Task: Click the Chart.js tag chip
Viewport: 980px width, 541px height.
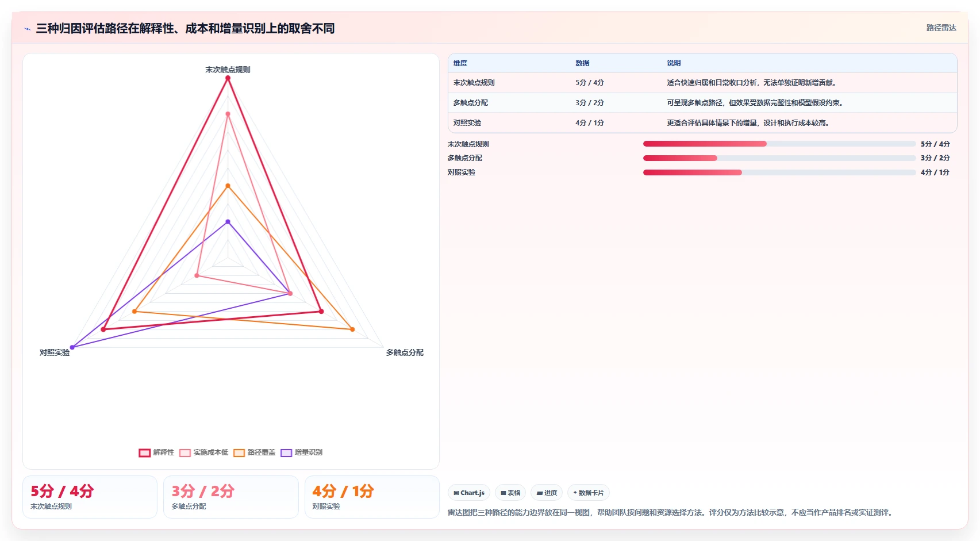Action: (x=469, y=493)
